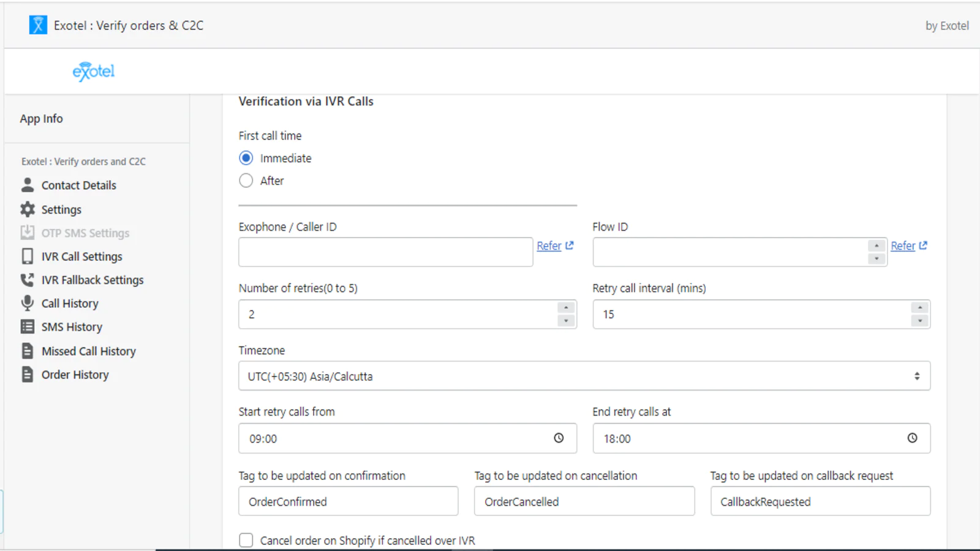This screenshot has height=551, width=980.
Task: Click the Settings gear icon
Action: click(28, 209)
